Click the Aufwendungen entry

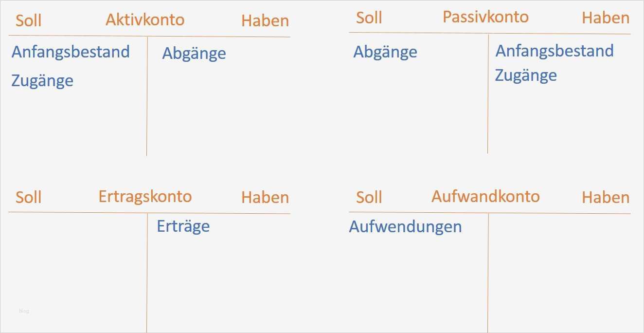pyautogui.click(x=405, y=226)
